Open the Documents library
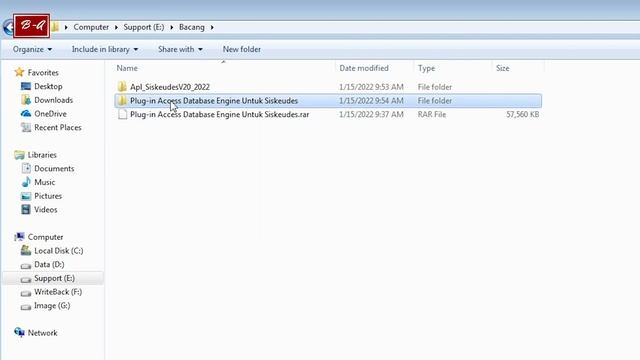The width and height of the screenshot is (640, 360). (54, 168)
